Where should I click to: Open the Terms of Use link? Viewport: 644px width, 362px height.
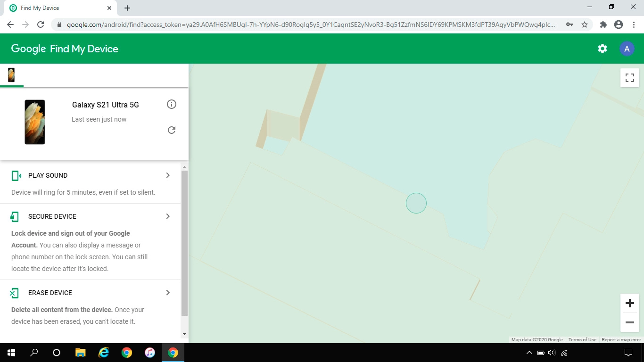pos(582,340)
